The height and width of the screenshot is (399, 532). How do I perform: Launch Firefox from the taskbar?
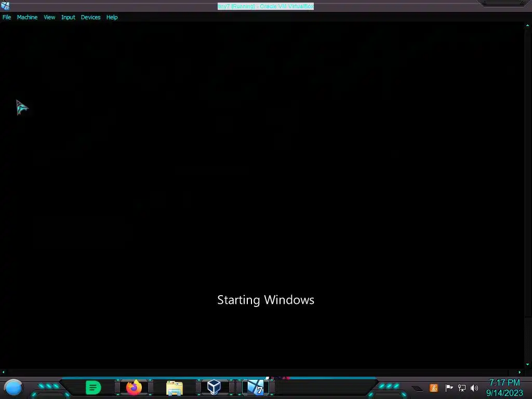click(x=134, y=388)
